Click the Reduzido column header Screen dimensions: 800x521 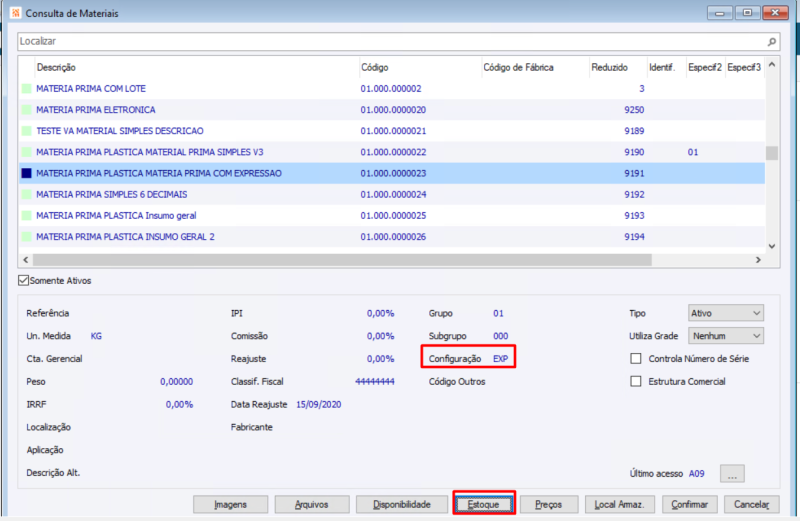618,67
